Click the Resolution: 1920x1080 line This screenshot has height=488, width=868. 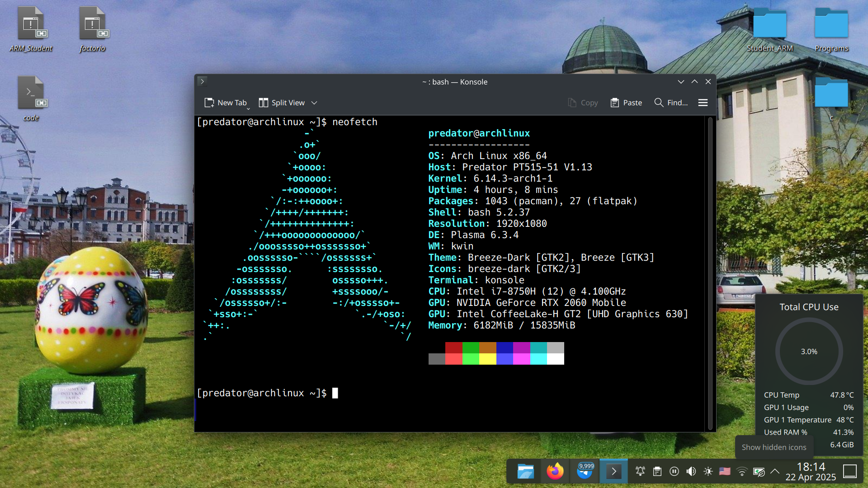tap(487, 224)
